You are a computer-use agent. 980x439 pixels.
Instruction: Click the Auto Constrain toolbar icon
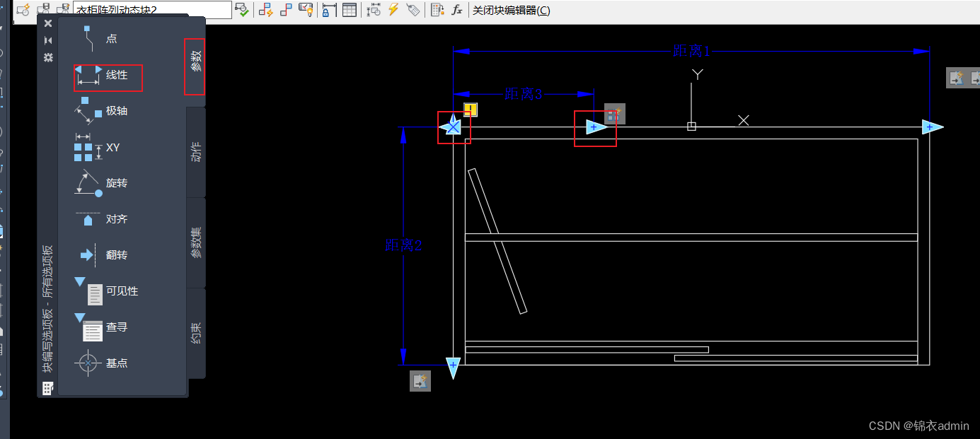266,10
